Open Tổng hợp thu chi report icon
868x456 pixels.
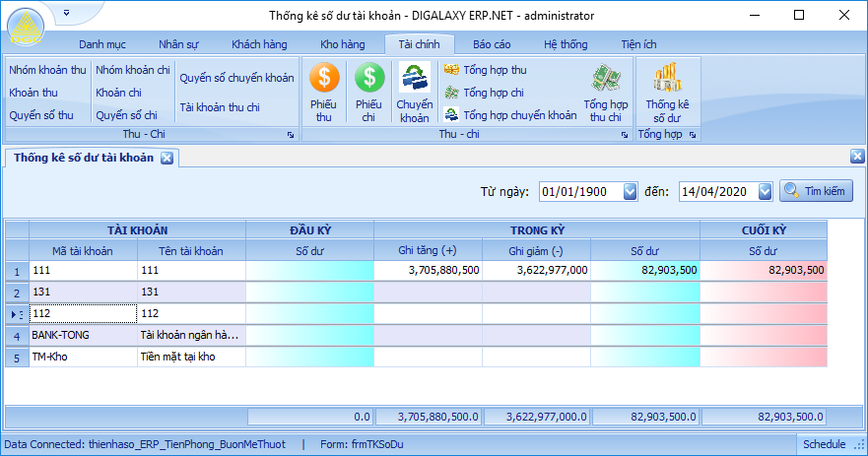tap(605, 79)
